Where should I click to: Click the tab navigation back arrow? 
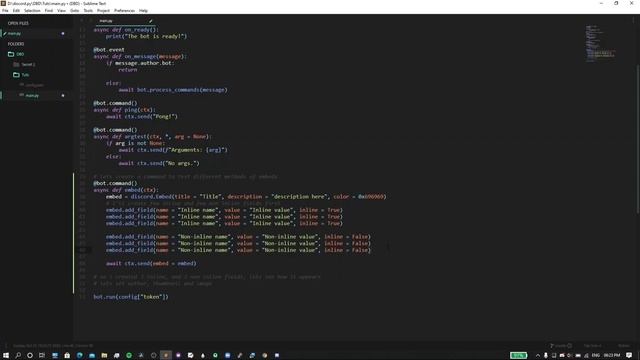tap(82, 21)
